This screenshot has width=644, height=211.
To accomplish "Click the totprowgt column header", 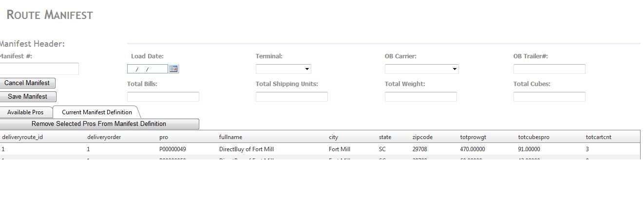I will click(473, 137).
